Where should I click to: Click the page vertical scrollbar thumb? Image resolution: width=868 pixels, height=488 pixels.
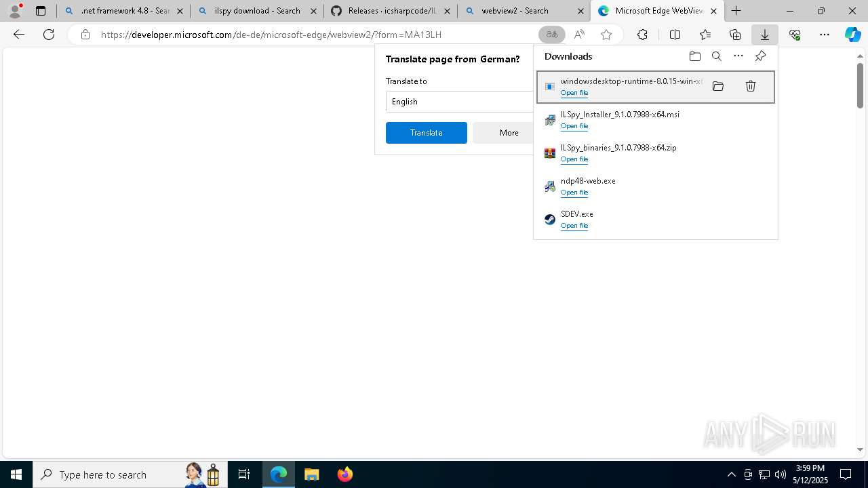[x=860, y=86]
